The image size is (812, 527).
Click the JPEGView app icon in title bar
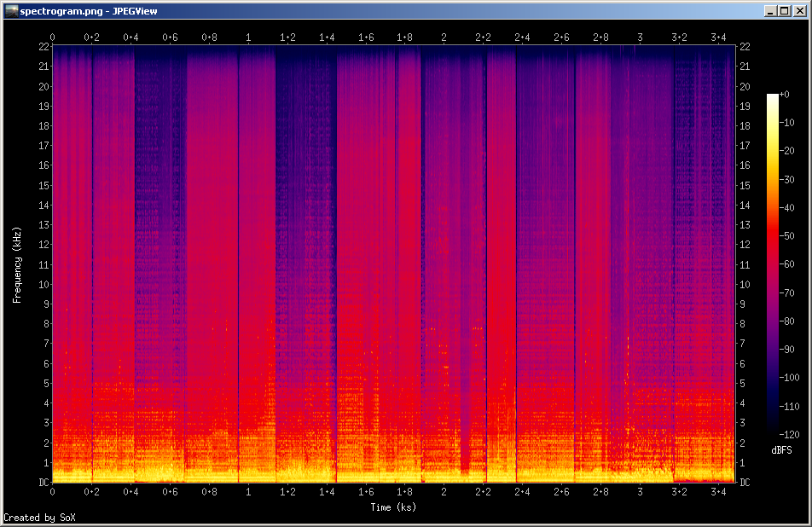pyautogui.click(x=11, y=10)
